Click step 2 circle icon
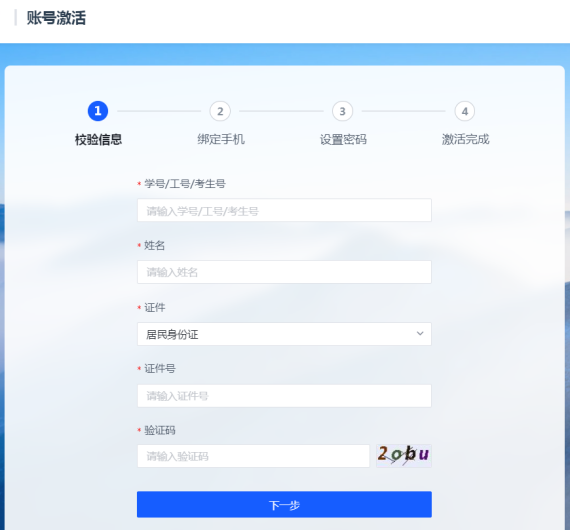Image resolution: width=570 pixels, height=531 pixels. click(220, 111)
